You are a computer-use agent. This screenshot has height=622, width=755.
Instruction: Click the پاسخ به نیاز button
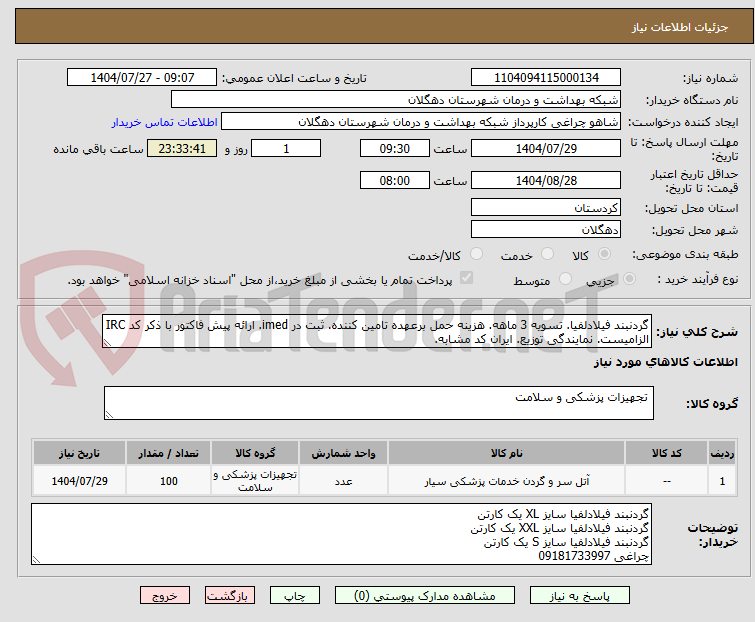580,596
